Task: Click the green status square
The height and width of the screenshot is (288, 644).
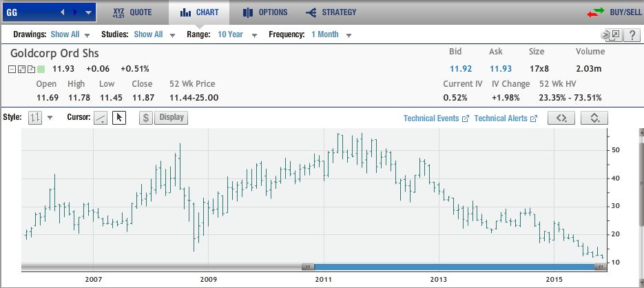Action: 41,69
